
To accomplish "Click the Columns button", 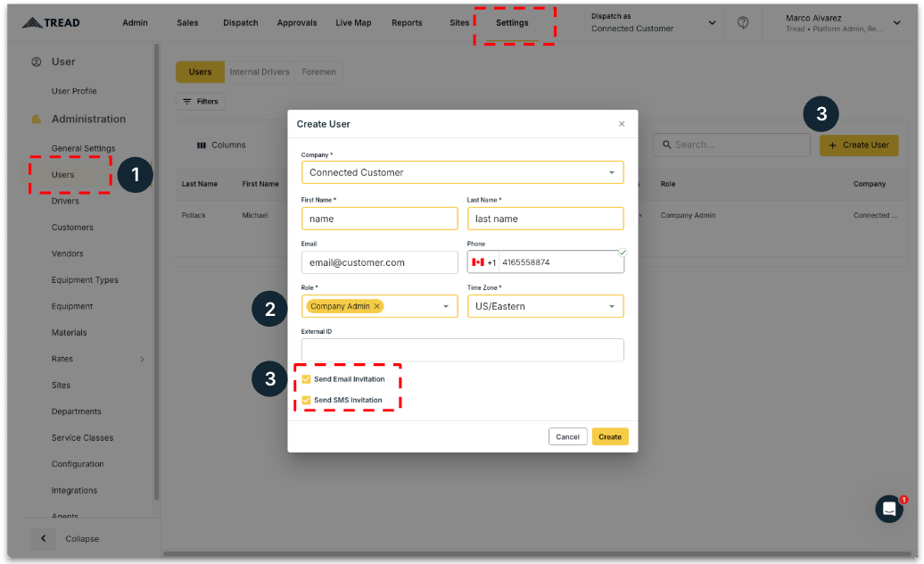I will point(221,145).
